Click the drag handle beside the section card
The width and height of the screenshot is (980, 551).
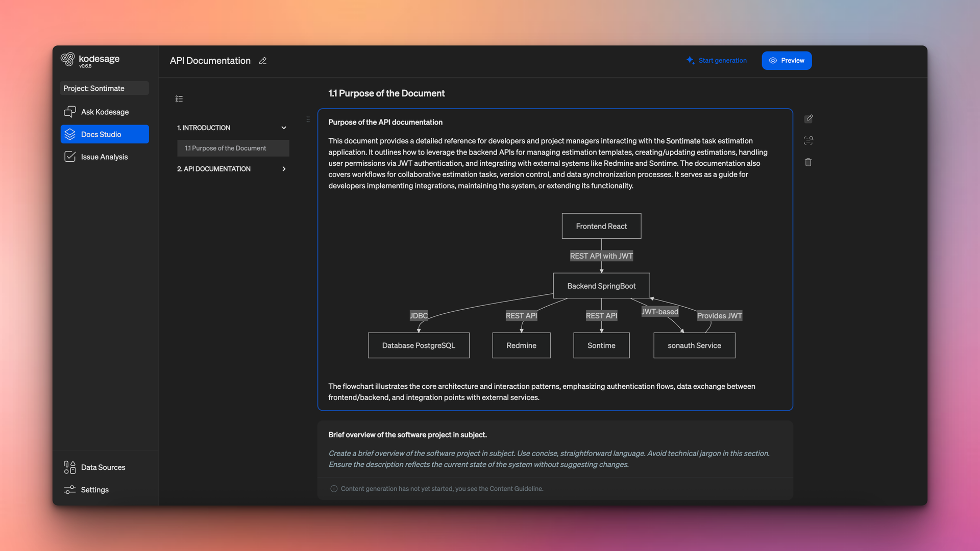tap(308, 119)
